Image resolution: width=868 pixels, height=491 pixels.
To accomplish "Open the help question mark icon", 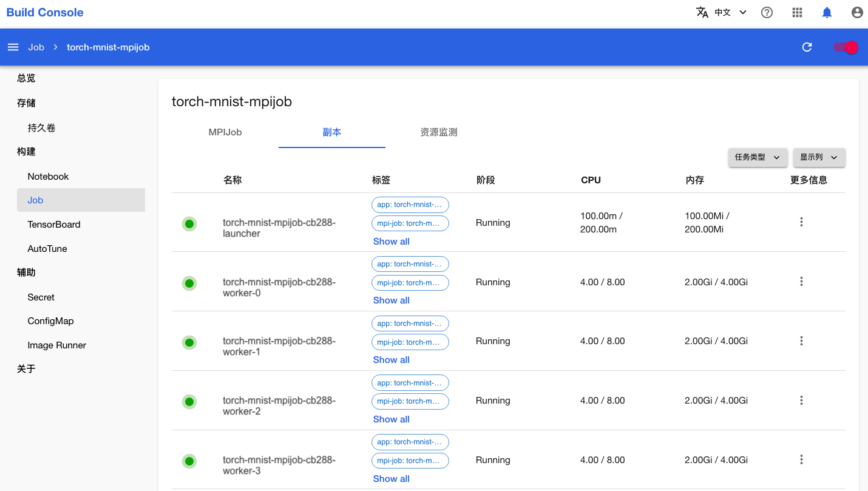I will click(x=767, y=13).
